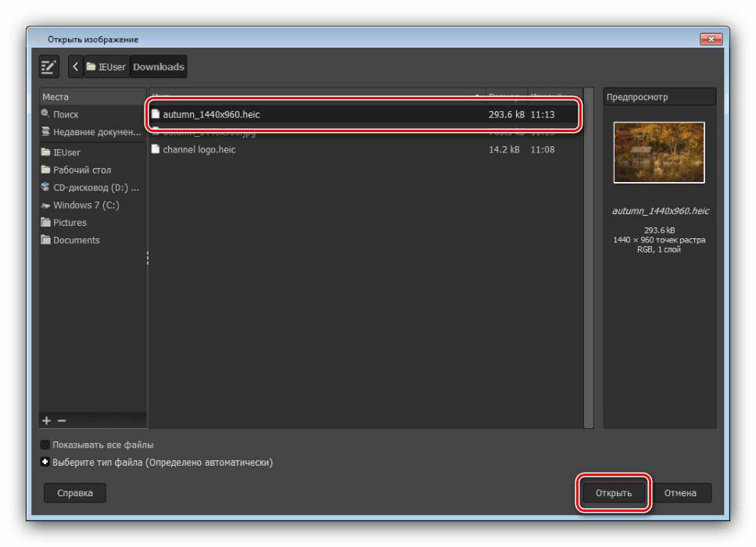Click the 14.2 kB size cell
Image resolution: width=756 pixels, height=547 pixels.
click(x=504, y=149)
